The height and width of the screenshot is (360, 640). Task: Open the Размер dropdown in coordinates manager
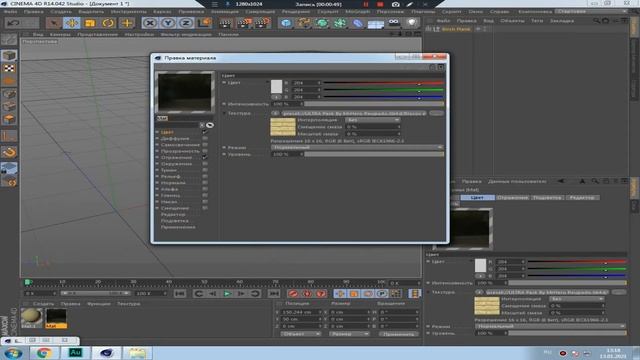point(349,334)
